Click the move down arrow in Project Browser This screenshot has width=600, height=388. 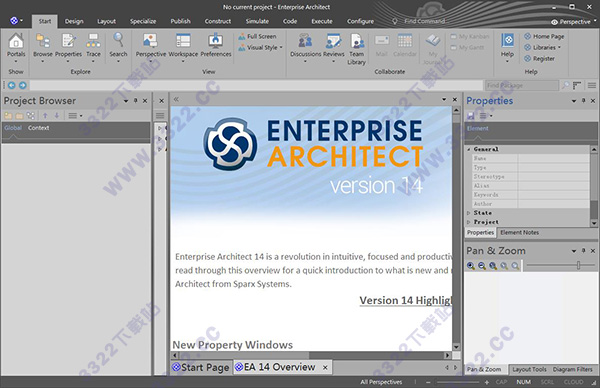click(57, 116)
